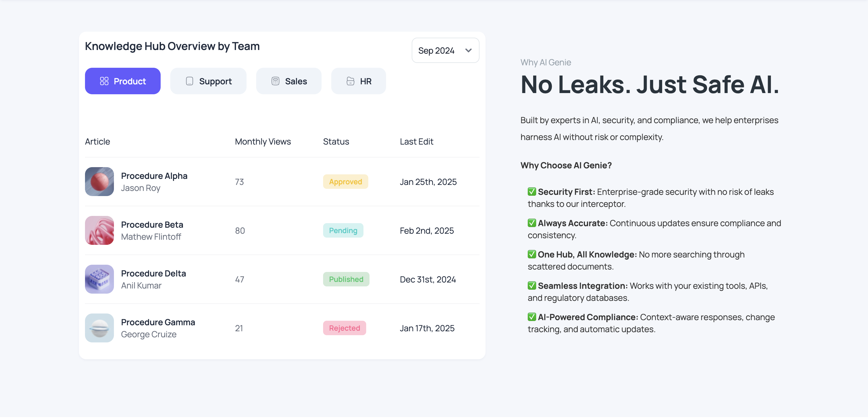Switch to the Sales team tab
This screenshot has height=418, width=868.
289,81
